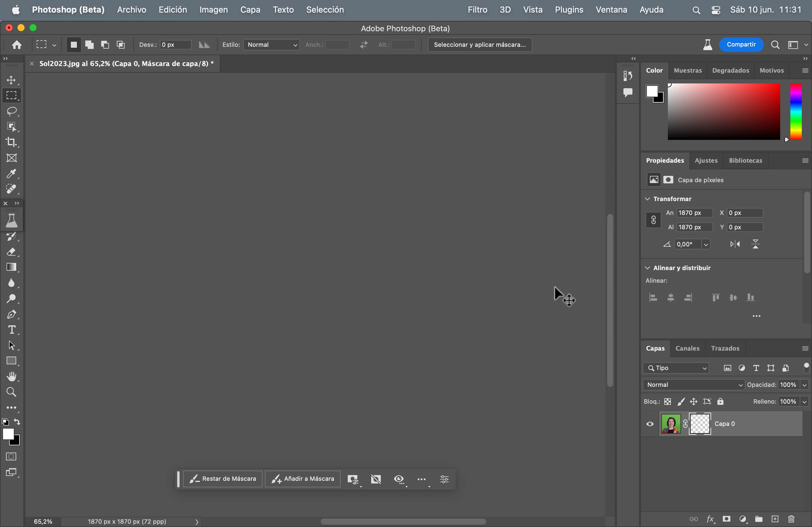The width and height of the screenshot is (812, 527).
Task: Toggle the width-height link constraint
Action: 653,220
